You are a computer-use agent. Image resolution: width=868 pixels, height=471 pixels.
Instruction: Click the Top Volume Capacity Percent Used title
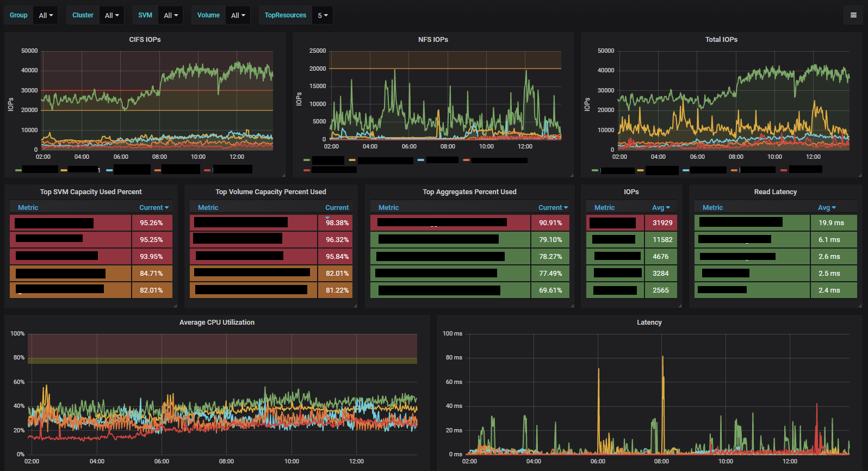[271, 192]
